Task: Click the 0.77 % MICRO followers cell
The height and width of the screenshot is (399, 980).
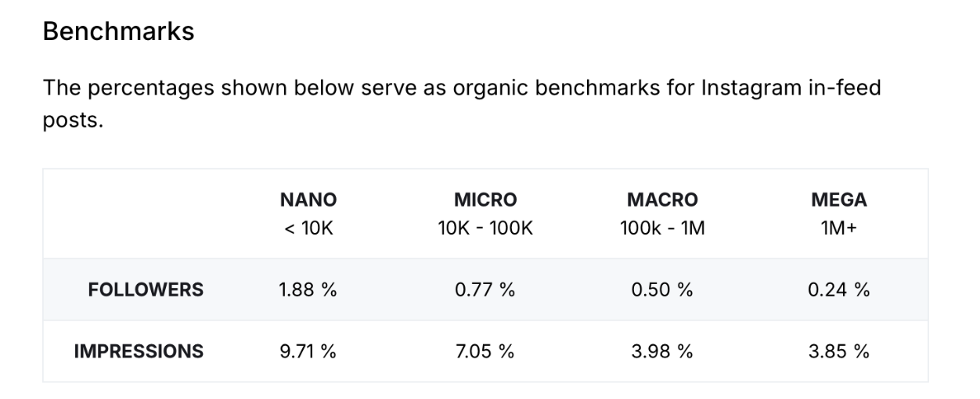Action: click(x=485, y=289)
